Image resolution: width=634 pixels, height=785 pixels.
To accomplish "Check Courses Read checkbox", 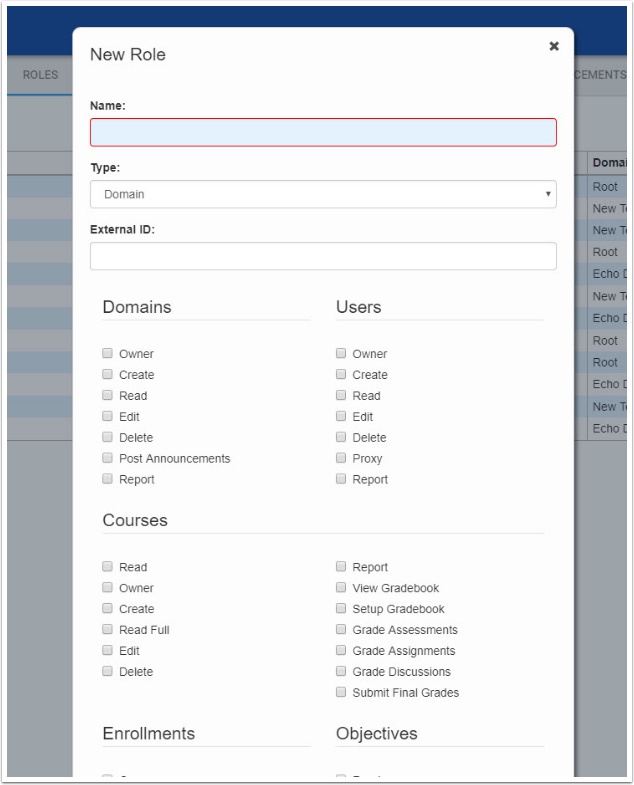I will coord(107,566).
